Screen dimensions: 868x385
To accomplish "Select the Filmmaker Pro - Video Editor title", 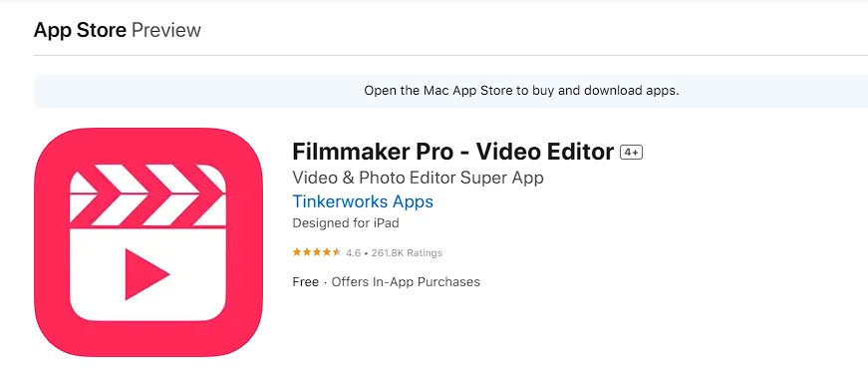I will point(452,152).
